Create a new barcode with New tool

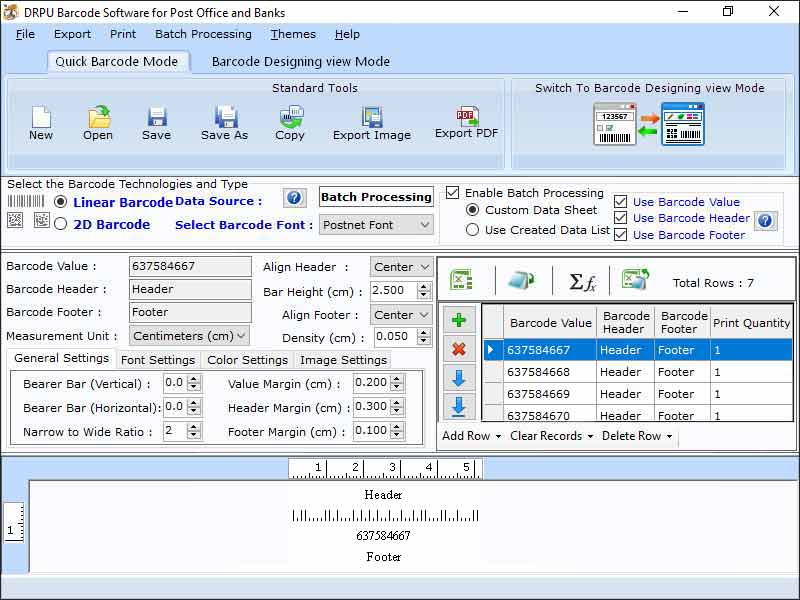click(x=41, y=120)
